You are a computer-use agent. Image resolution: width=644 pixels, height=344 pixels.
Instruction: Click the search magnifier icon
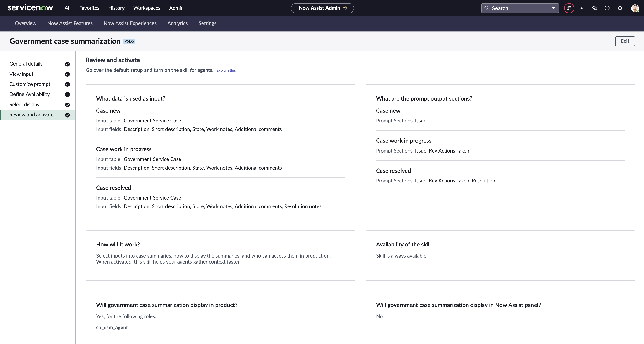(x=487, y=8)
